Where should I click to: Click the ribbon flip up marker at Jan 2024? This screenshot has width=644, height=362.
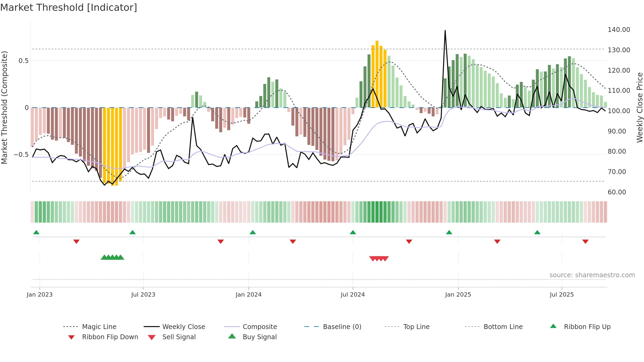[253, 232]
